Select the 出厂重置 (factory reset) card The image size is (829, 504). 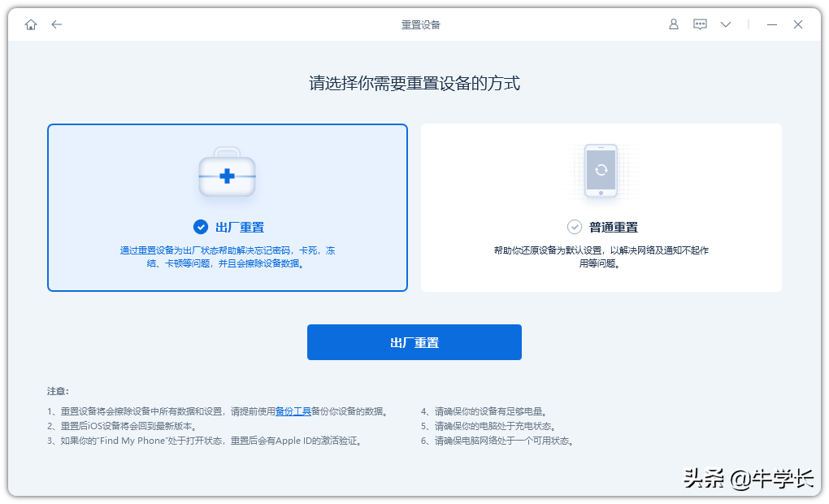point(228,207)
